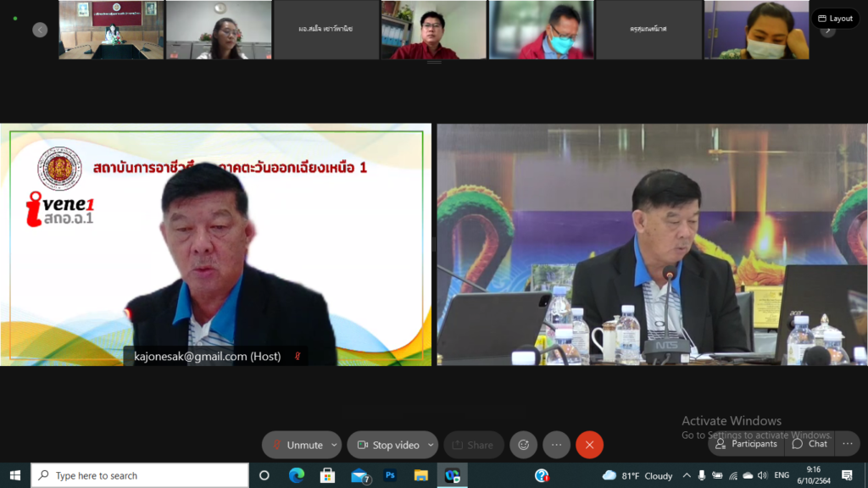Open the reactions smiley icon

[524, 445]
